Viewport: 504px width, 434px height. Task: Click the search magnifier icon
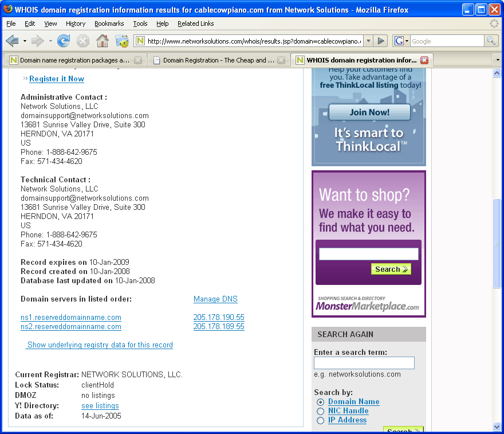click(491, 41)
